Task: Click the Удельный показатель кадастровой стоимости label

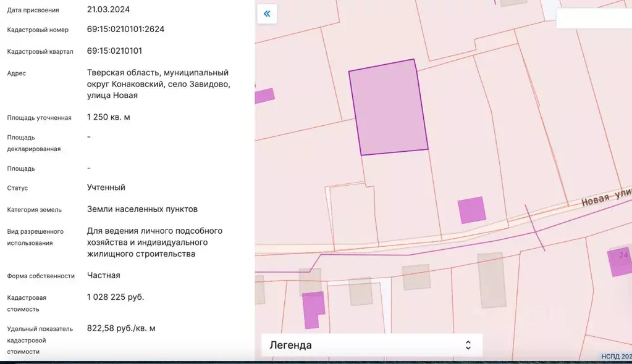Action: tap(40, 340)
